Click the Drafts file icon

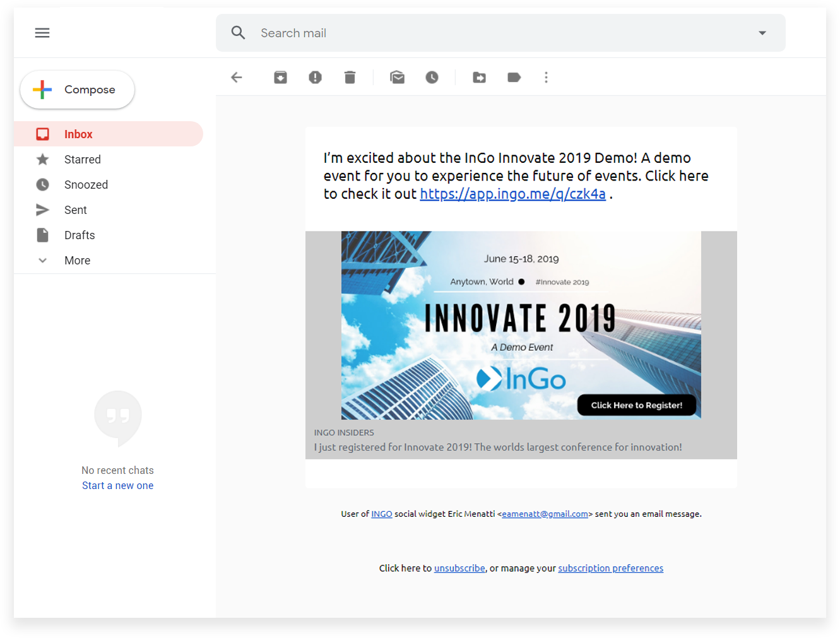click(x=42, y=235)
